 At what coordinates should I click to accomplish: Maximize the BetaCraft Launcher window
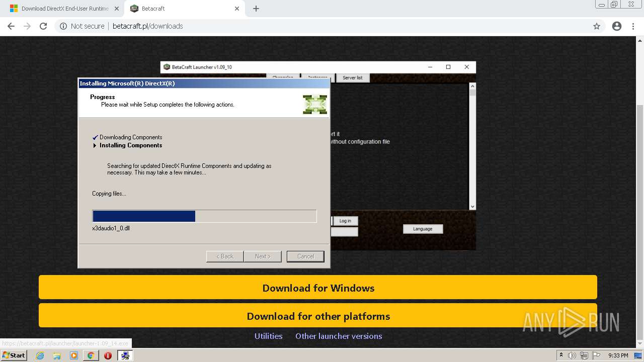[448, 67]
